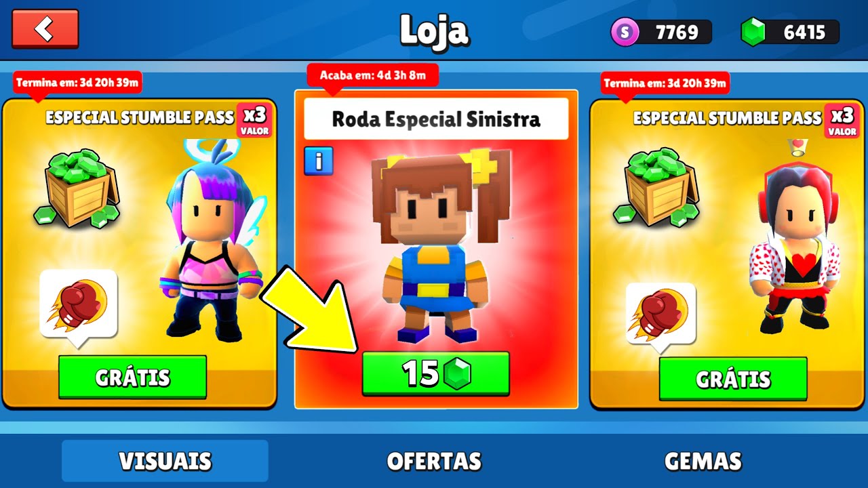
Task: Claim the right Grátis offer
Action: pyautogui.click(x=733, y=379)
